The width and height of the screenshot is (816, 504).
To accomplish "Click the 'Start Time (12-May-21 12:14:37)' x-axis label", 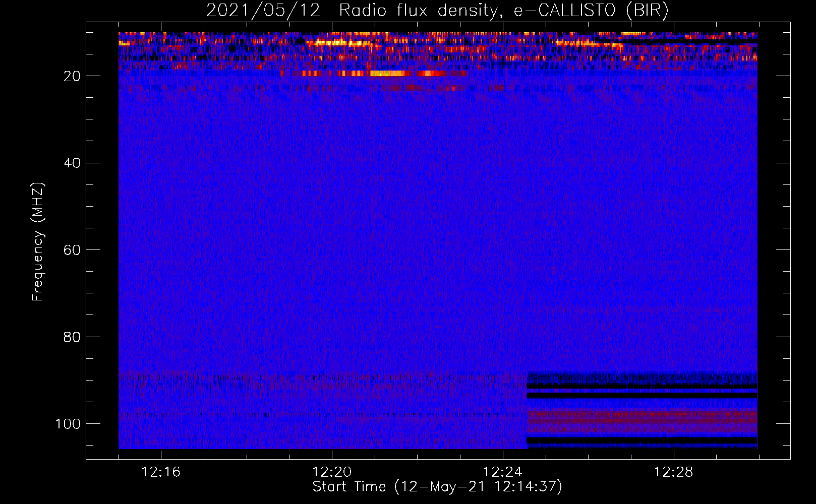I will pos(437,487).
